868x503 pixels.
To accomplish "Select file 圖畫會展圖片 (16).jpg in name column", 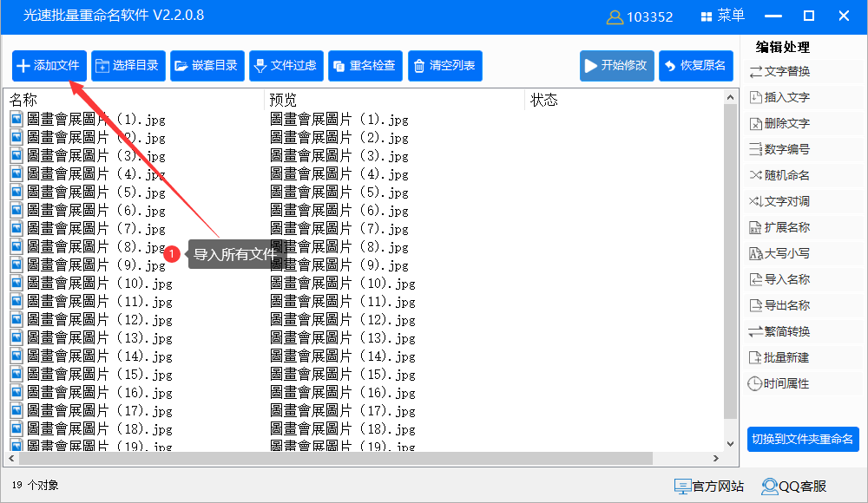I will pyautogui.click(x=100, y=392).
